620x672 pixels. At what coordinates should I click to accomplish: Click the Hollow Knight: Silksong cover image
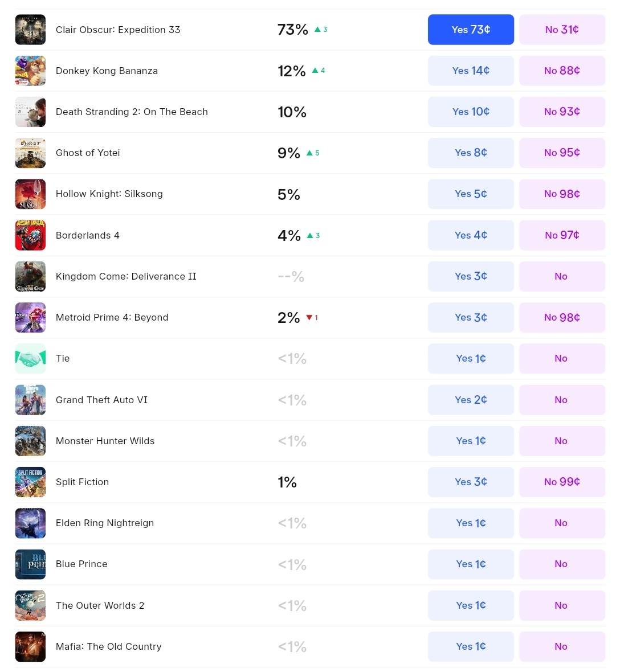coord(30,194)
